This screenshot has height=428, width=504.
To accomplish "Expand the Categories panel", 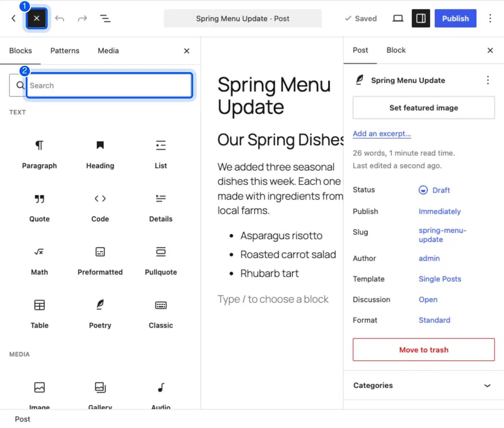I will 424,385.
